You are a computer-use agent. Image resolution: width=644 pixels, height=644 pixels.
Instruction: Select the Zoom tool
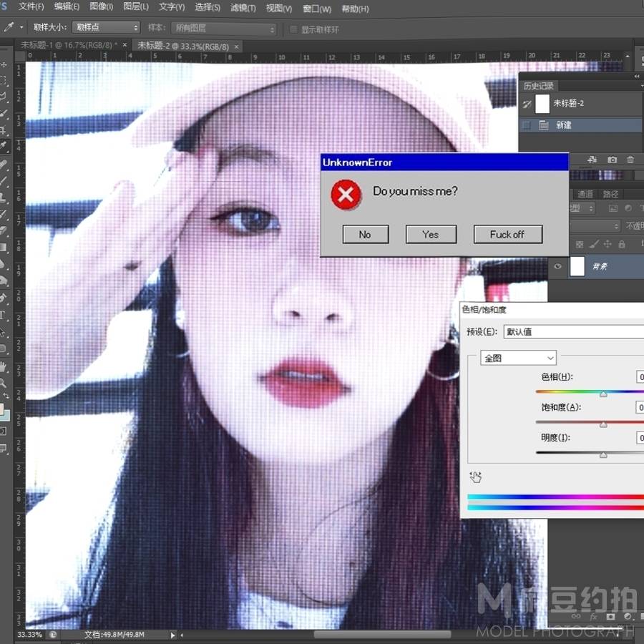click(4, 383)
